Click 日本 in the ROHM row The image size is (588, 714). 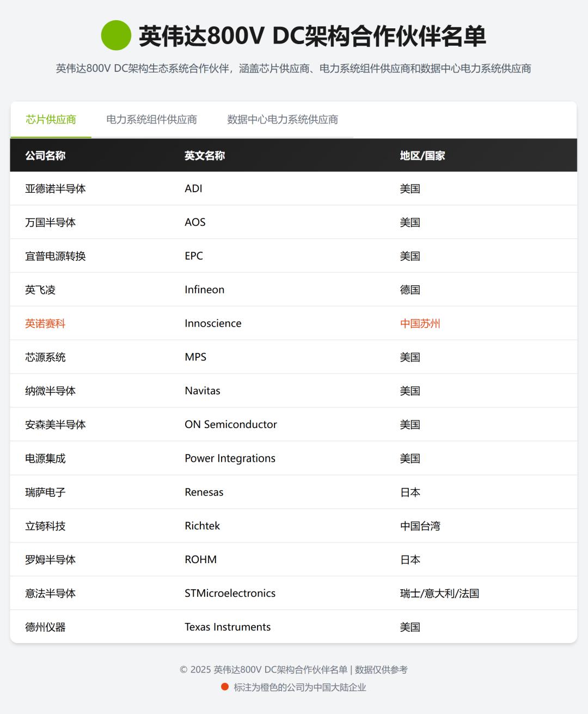[x=410, y=560]
